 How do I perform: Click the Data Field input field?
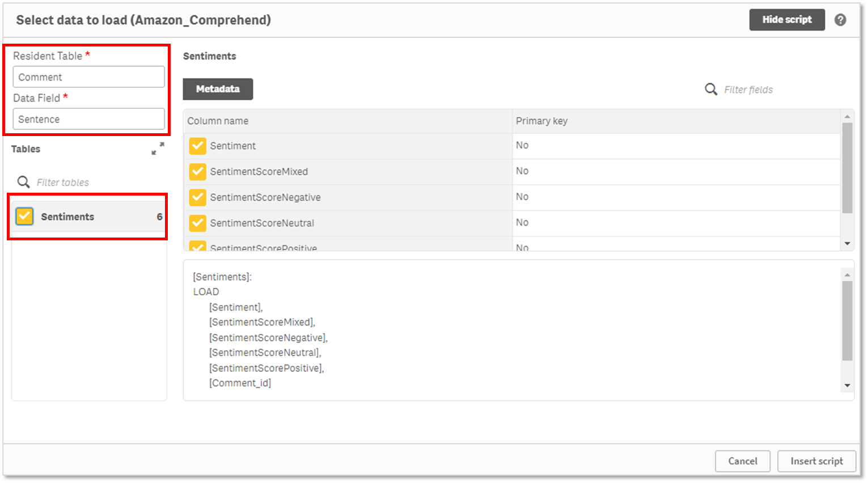(89, 119)
